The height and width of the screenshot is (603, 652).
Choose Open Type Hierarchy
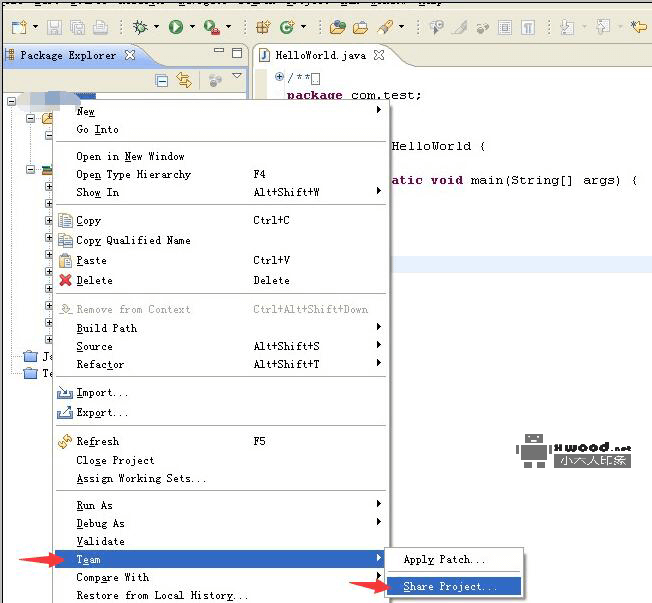(x=221, y=174)
